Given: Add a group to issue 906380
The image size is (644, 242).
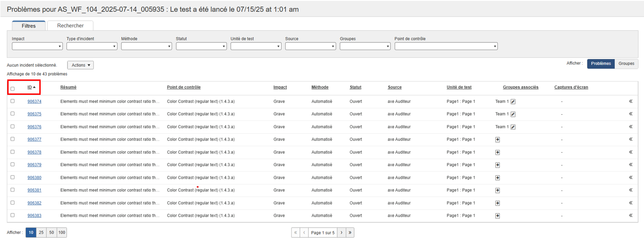Looking at the screenshot, I should 498,178.
